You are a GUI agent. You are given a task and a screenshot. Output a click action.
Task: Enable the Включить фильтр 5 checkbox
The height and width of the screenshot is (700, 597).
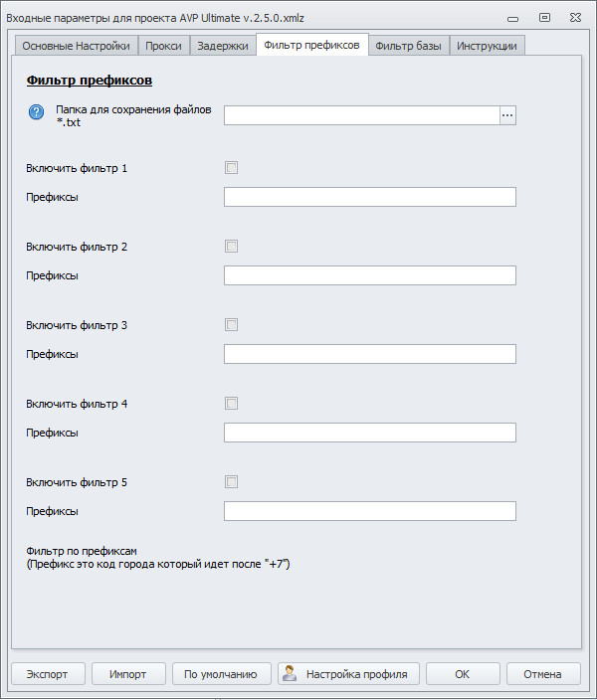[232, 482]
